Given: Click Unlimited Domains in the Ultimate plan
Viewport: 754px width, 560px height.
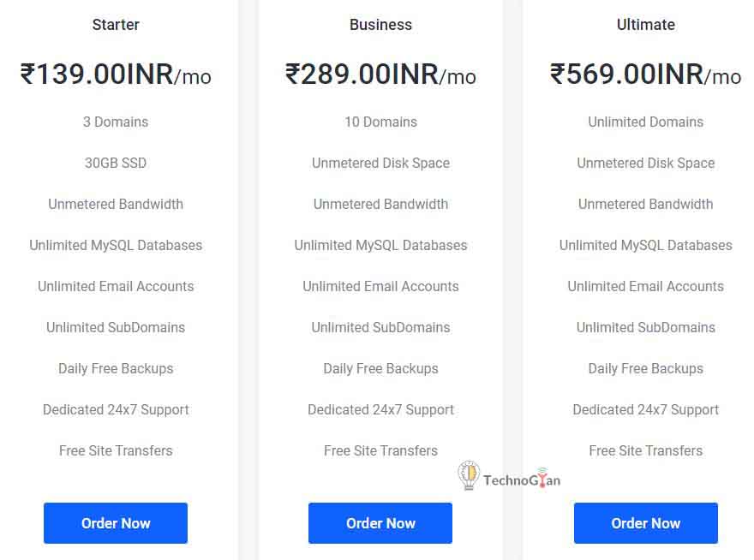Looking at the screenshot, I should pos(645,122).
